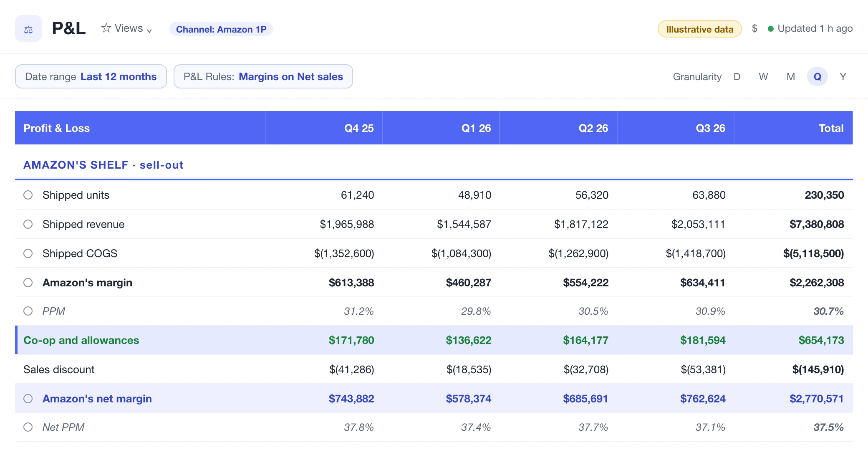Click Shipped revenue value $1,965,988
Image resolution: width=868 pixels, height=455 pixels.
point(347,224)
